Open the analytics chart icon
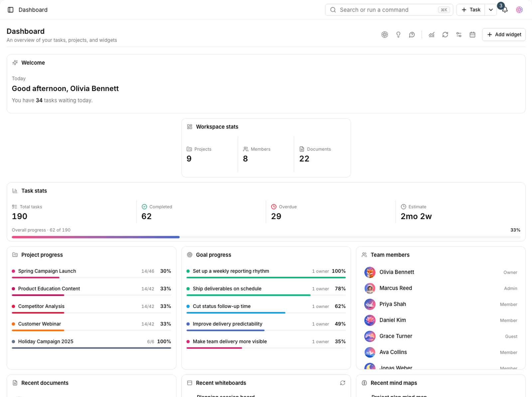The height and width of the screenshot is (397, 532). click(x=432, y=35)
